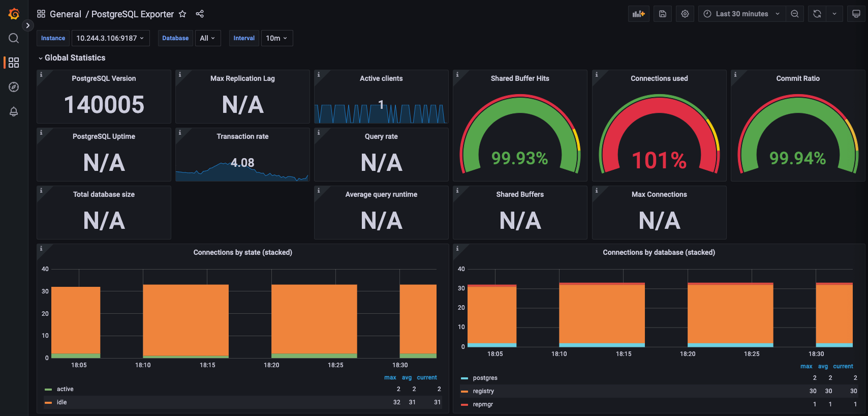The height and width of the screenshot is (416, 868).
Task: Sort state legend by avg column
Action: 407,377
